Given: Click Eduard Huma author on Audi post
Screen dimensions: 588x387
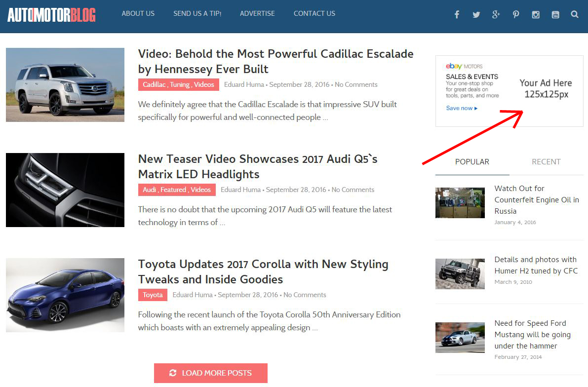Looking at the screenshot, I should (x=241, y=190).
